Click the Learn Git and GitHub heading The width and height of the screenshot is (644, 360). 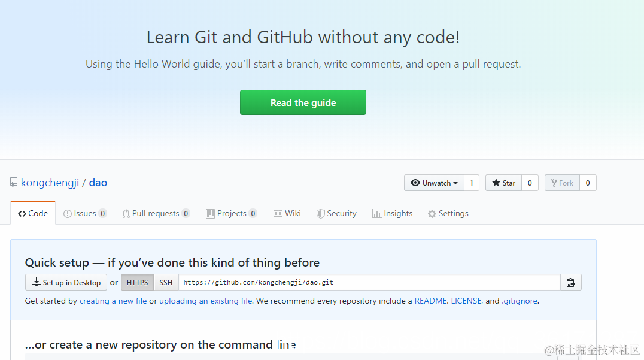point(303,37)
